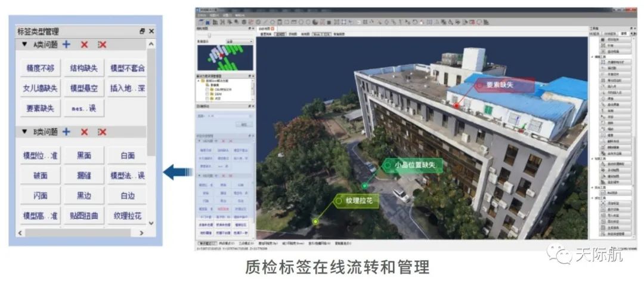Add a new tag under A类问题 in enlarged panel
The image size is (644, 283).
point(66,44)
